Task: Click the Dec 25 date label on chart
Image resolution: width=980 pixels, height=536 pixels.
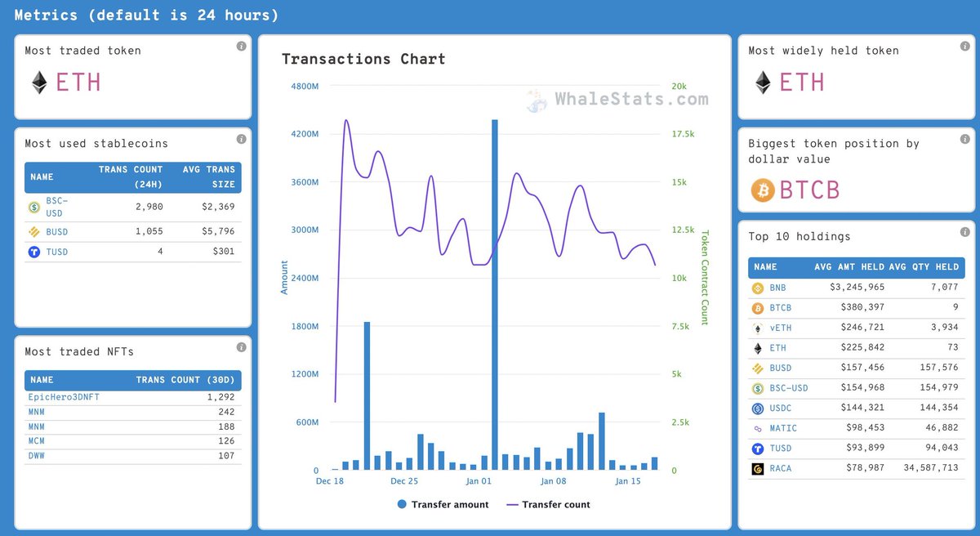Action: click(404, 482)
